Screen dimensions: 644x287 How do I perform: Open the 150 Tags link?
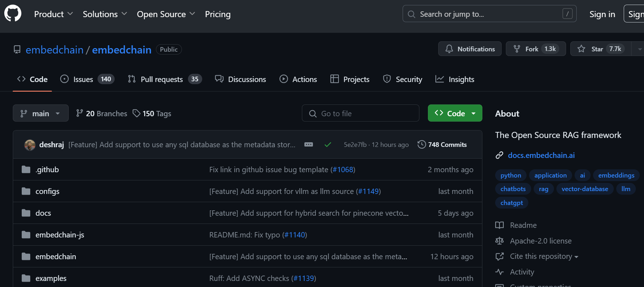(x=152, y=113)
